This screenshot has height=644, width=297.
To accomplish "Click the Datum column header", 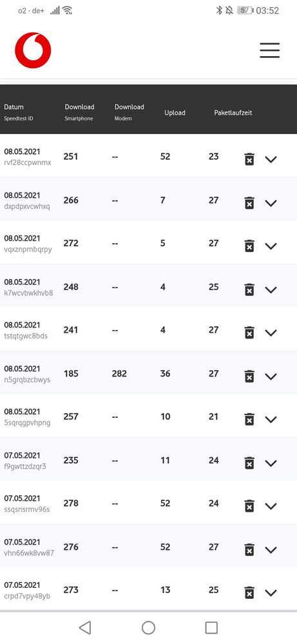I will (x=14, y=107).
